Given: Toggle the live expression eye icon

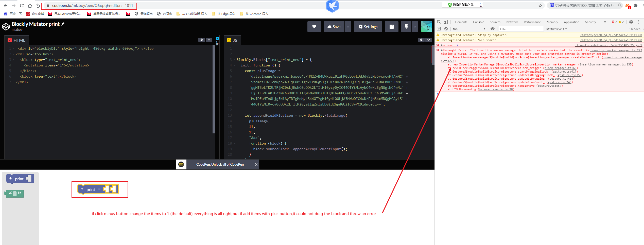Looking at the screenshot, I should (493, 29).
